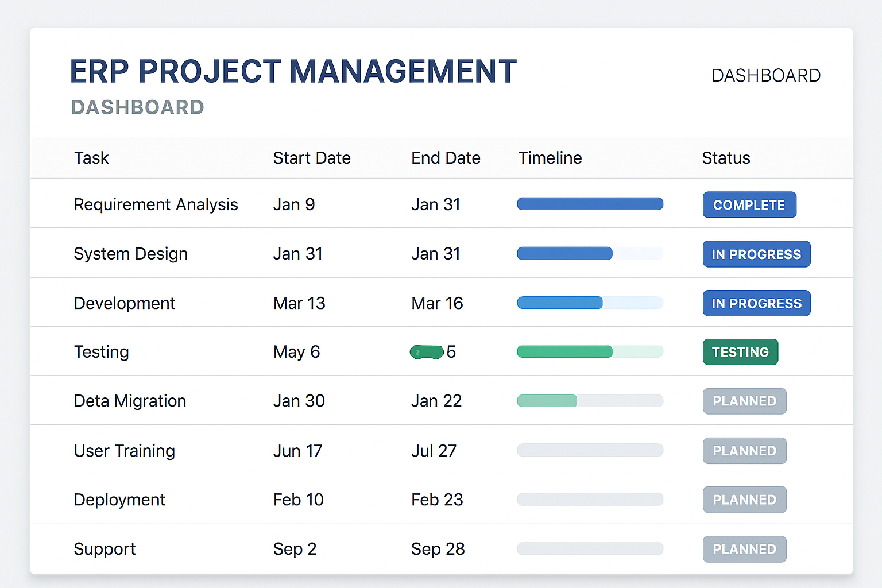The height and width of the screenshot is (588, 882).
Task: Select the PLANNED badge in the User Training row
Action: tap(744, 451)
